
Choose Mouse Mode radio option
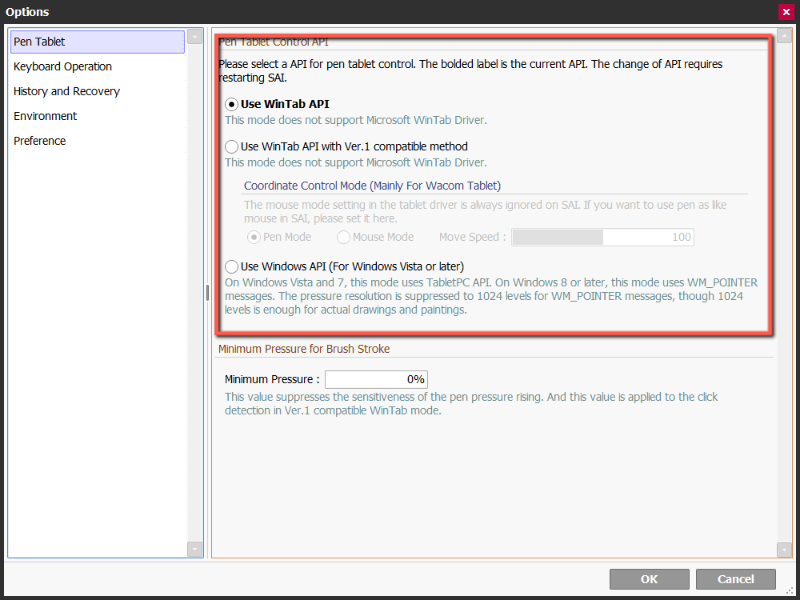[343, 237]
